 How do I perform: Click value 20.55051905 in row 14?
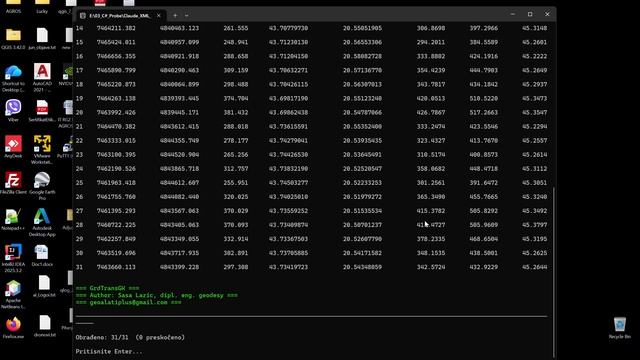[362, 28]
